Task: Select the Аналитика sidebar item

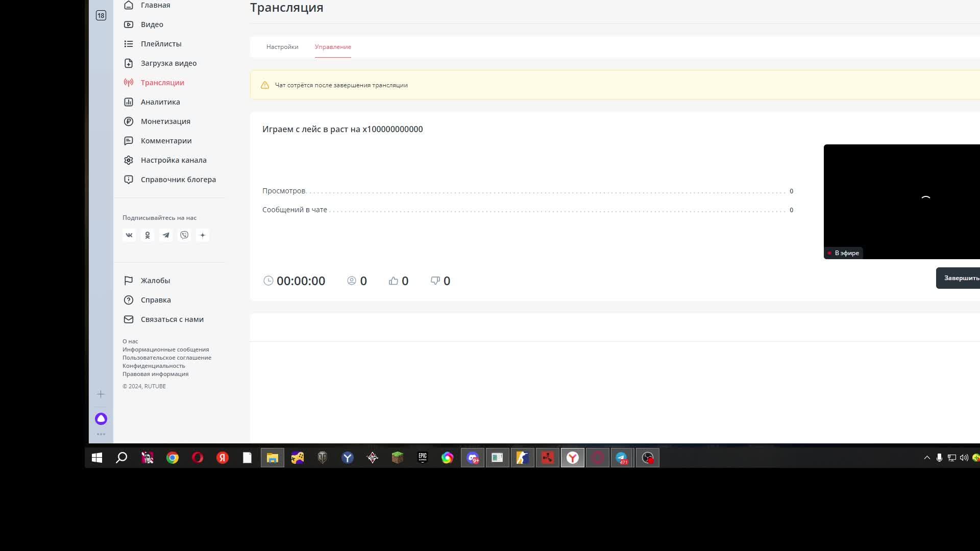Action: click(x=160, y=102)
